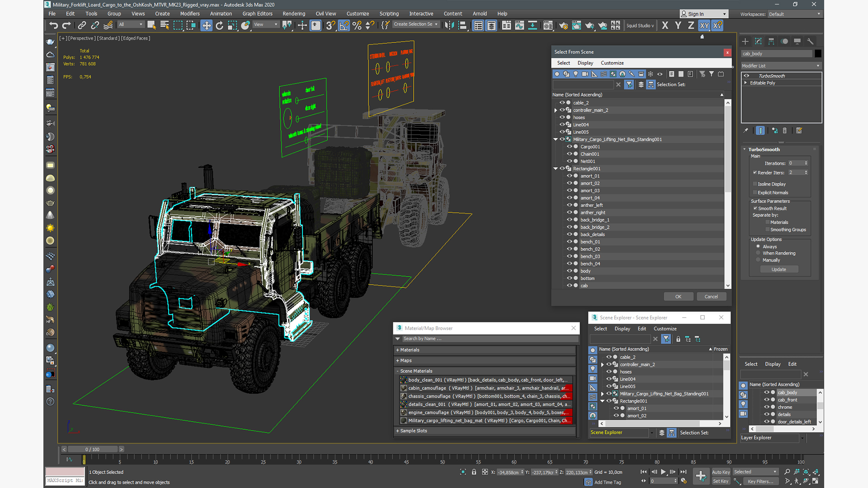The height and width of the screenshot is (488, 868).
Task: Open the View reference coordinate dropdown
Action: point(266,24)
